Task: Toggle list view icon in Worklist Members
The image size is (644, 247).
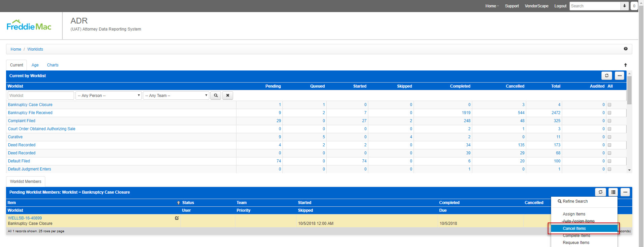Action: [613, 192]
